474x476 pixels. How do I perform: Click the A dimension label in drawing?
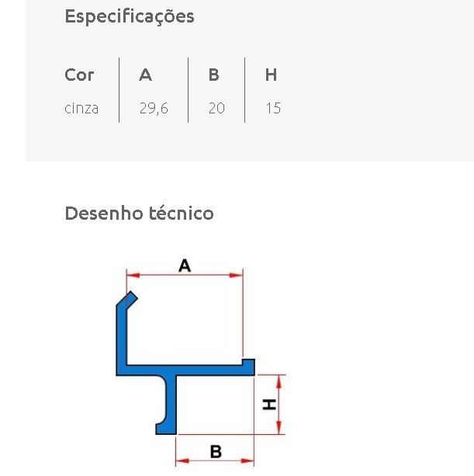click(x=185, y=266)
